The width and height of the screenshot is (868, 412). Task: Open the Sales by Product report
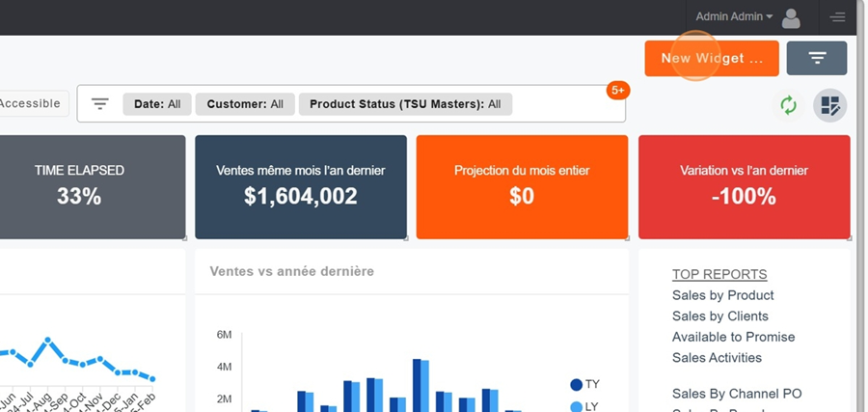click(723, 295)
